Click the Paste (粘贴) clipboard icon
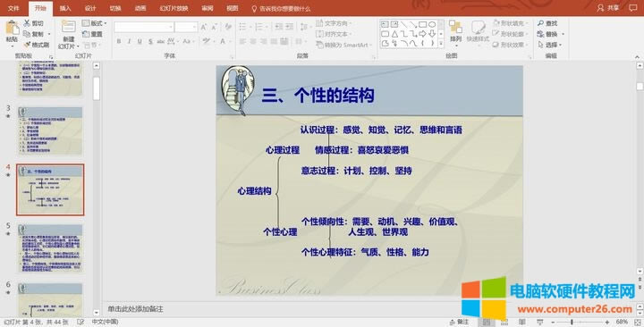 [x=12, y=28]
